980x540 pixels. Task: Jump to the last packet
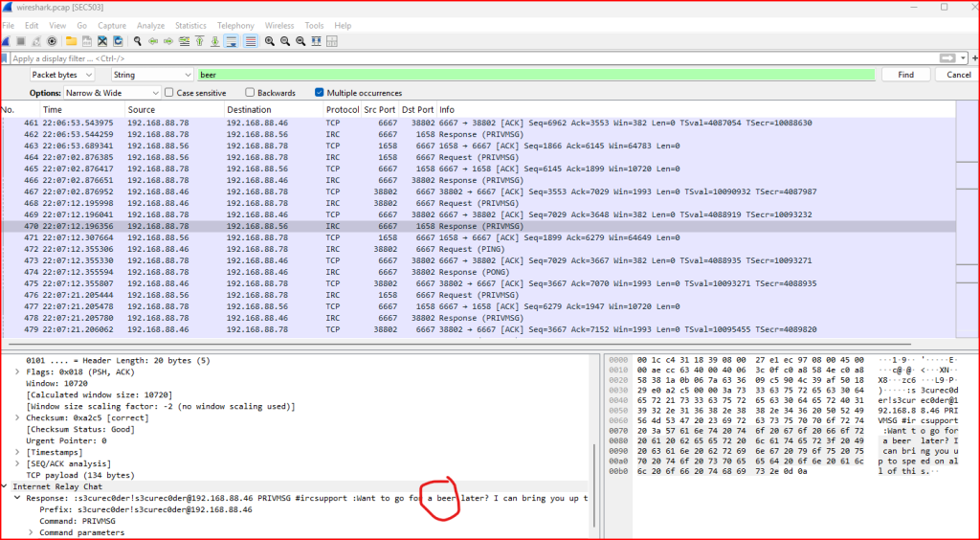215,41
